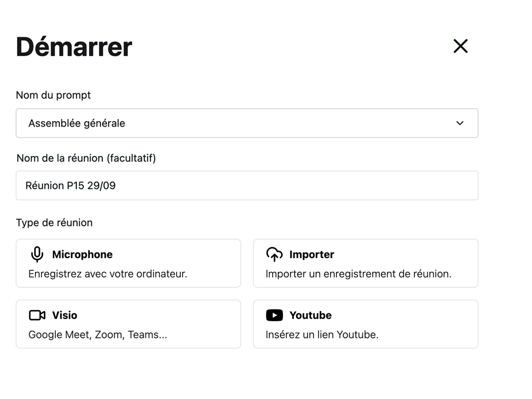This screenshot has height=399, width=532.
Task: Focus the Réunion P15 29/09 name field
Action: tap(246, 185)
